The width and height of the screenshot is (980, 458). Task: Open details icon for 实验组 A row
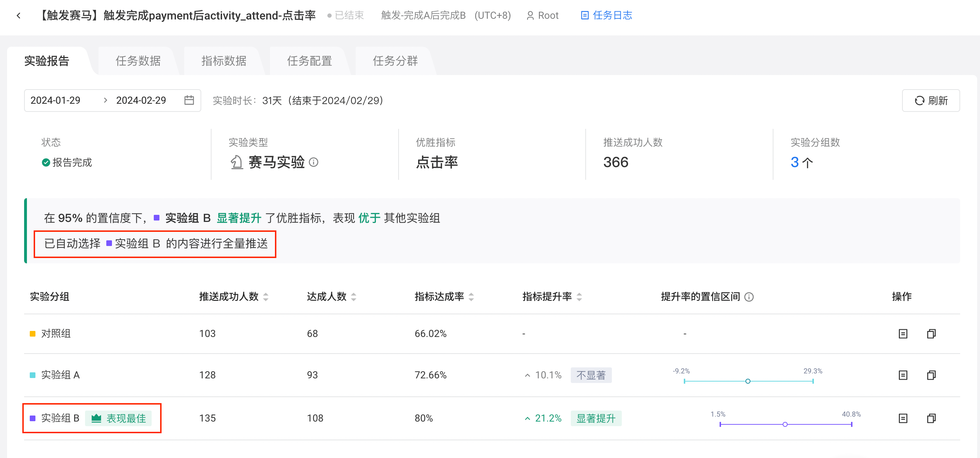pos(903,375)
